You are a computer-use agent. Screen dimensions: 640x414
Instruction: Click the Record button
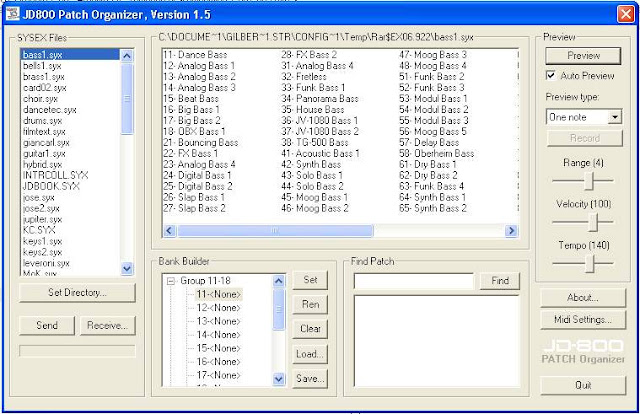click(x=584, y=138)
